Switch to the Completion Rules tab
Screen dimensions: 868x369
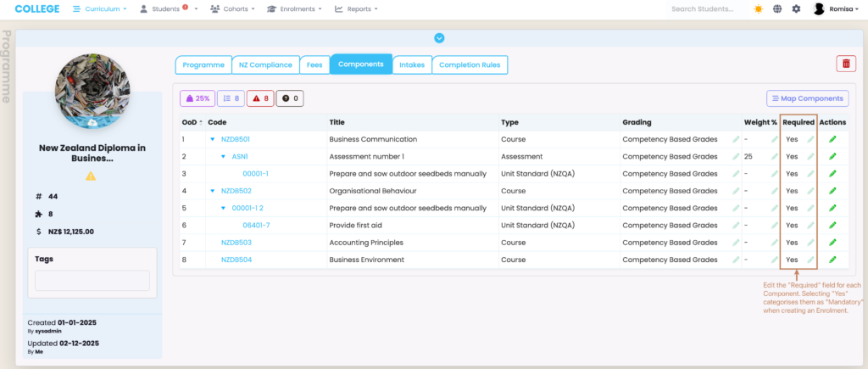pos(470,64)
